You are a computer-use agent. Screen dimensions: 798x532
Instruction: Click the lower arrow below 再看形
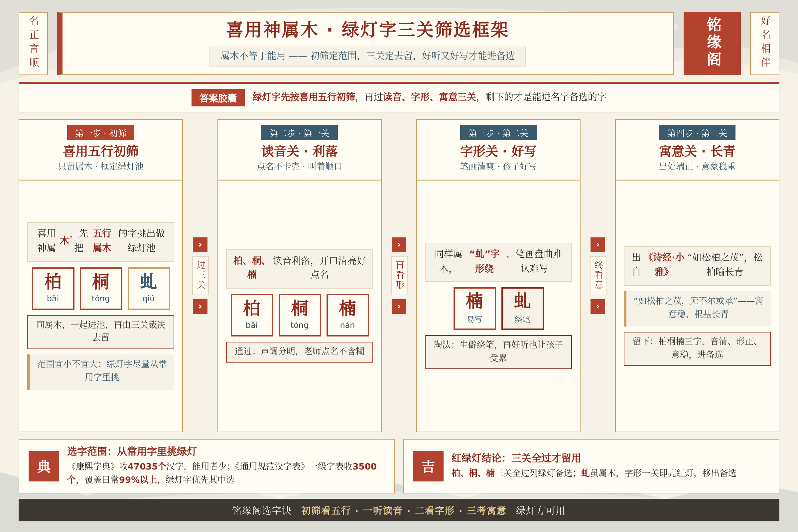point(399,307)
